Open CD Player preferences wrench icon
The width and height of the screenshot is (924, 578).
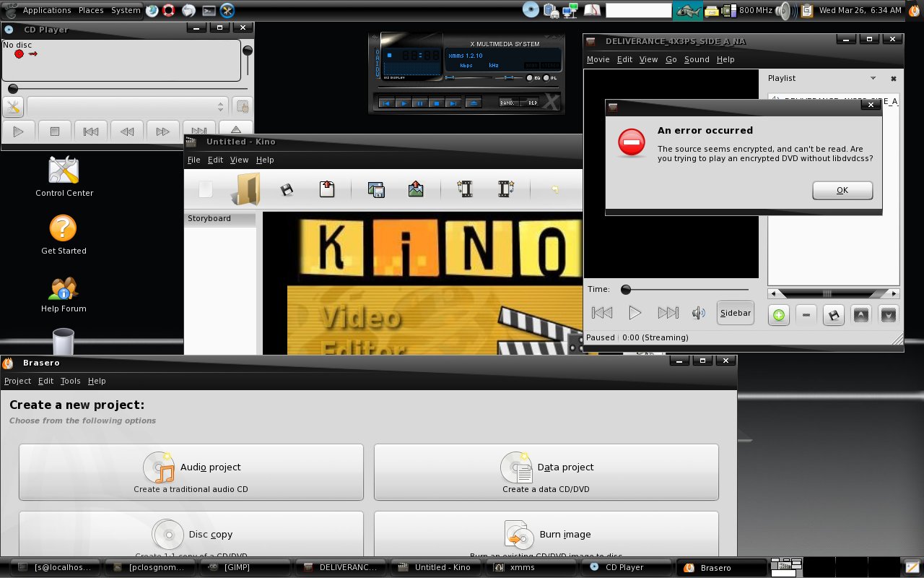pyautogui.click(x=13, y=107)
